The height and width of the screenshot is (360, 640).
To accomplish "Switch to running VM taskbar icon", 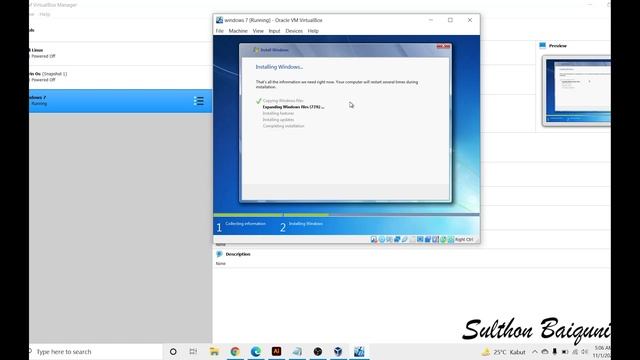I will [359, 351].
